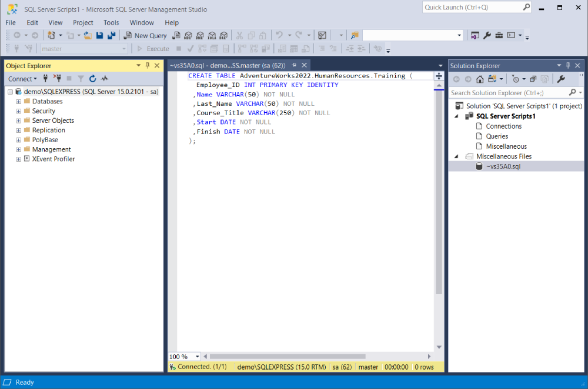The height and width of the screenshot is (389, 588).
Task: Click the command window icon
Action: (511, 35)
